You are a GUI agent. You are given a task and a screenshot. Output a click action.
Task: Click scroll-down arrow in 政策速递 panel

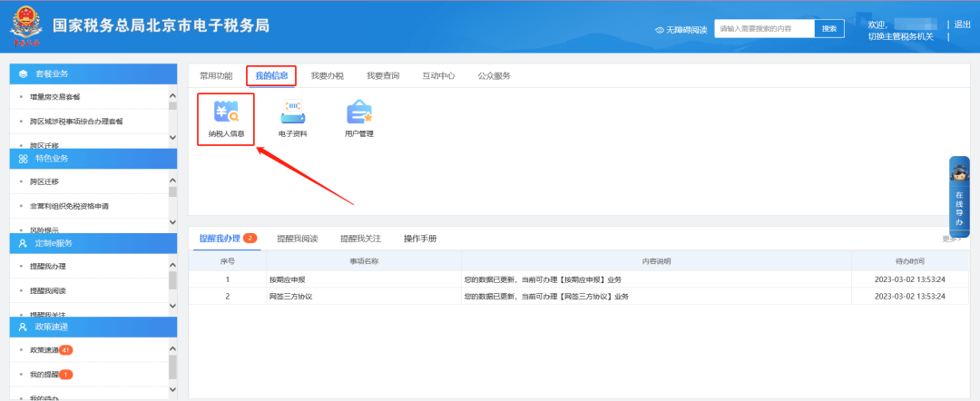[173, 390]
